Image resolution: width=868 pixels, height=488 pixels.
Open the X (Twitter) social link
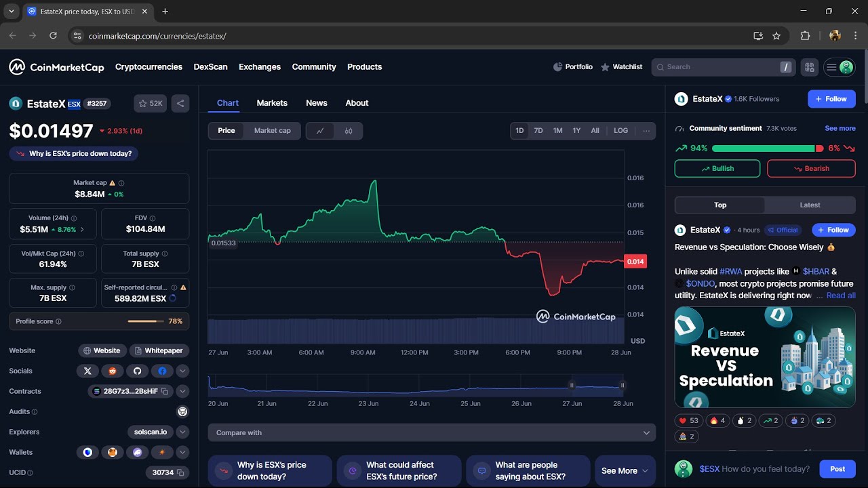[87, 371]
